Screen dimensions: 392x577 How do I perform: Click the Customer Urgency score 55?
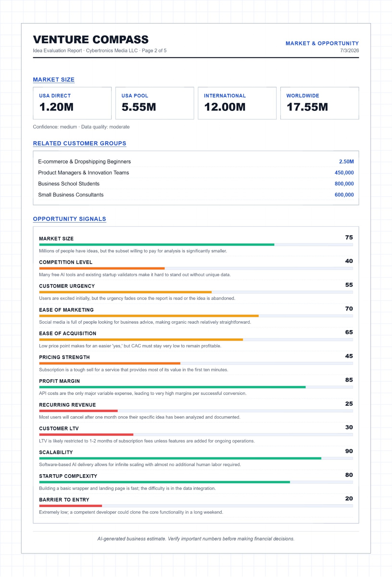tap(349, 285)
